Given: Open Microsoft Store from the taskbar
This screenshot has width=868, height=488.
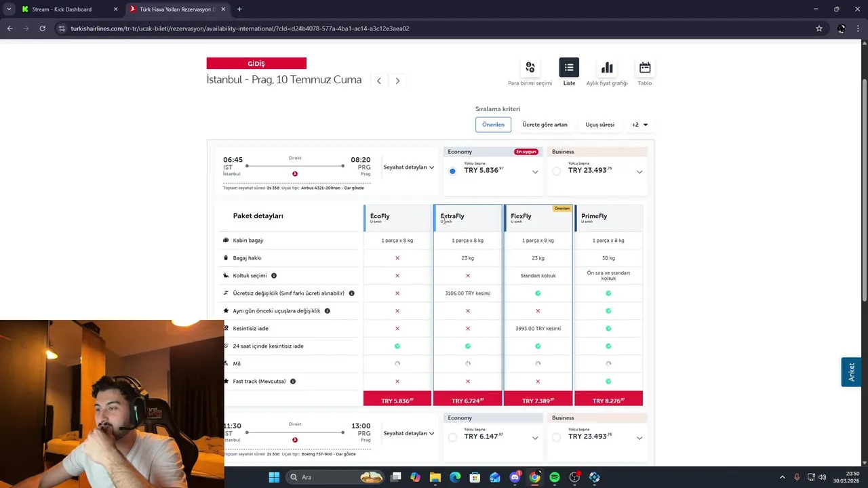Looking at the screenshot, I should 475,477.
